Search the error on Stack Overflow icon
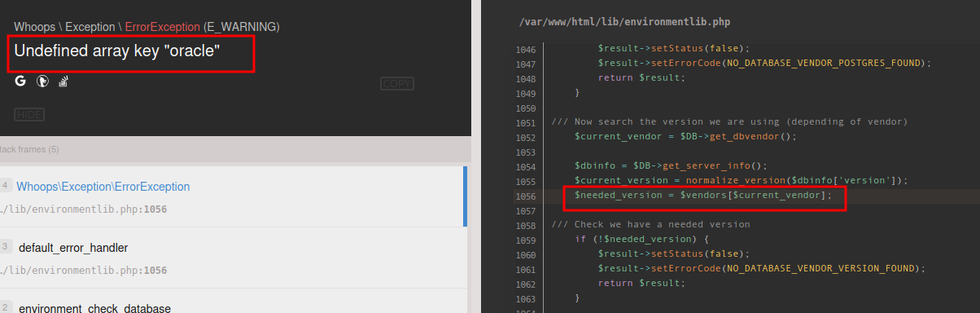The height and width of the screenshot is (313, 980). click(63, 82)
